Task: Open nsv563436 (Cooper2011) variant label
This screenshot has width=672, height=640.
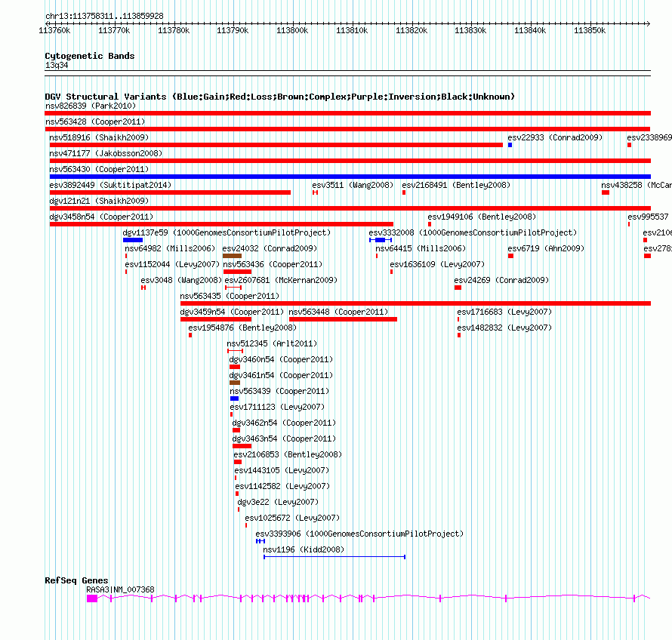Action: 273,264
